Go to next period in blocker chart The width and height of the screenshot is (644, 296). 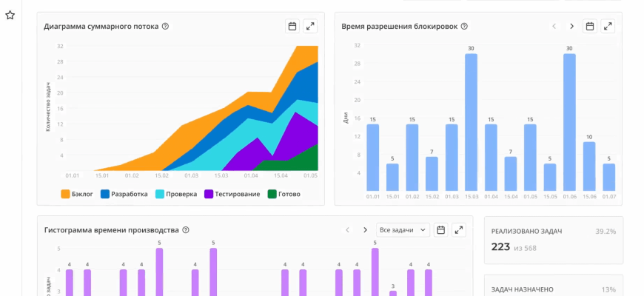(x=571, y=27)
